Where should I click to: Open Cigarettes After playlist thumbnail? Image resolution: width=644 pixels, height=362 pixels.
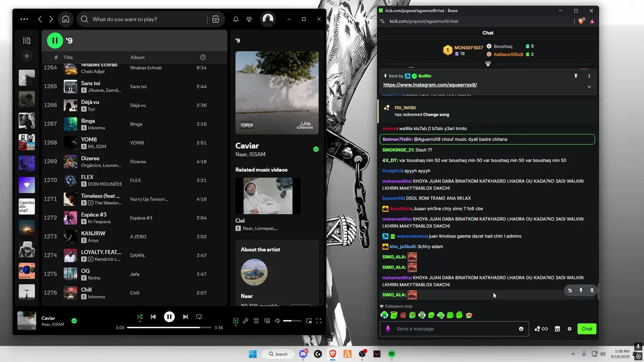click(x=27, y=206)
